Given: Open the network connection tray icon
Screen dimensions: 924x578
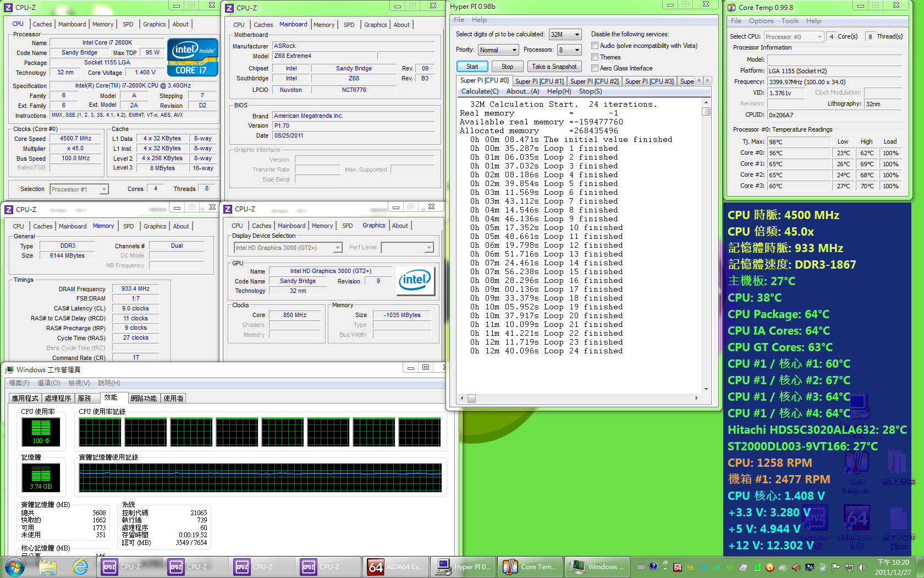Looking at the screenshot, I should (849, 568).
